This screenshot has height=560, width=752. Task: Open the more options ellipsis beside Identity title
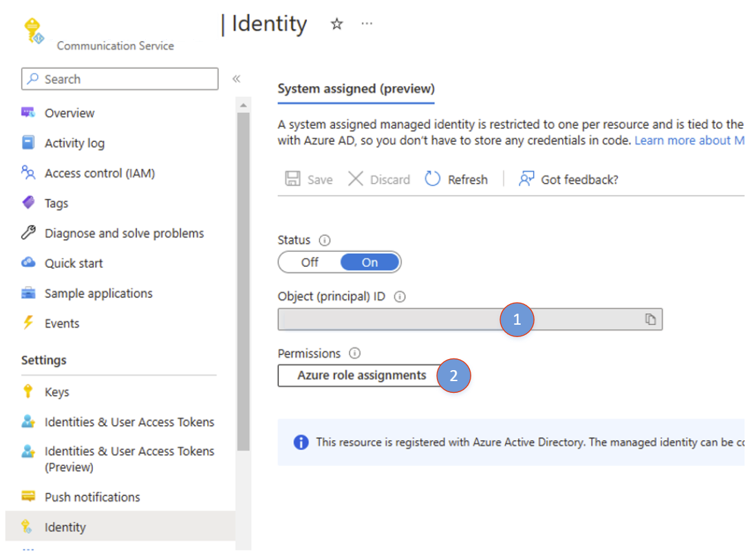[367, 23]
